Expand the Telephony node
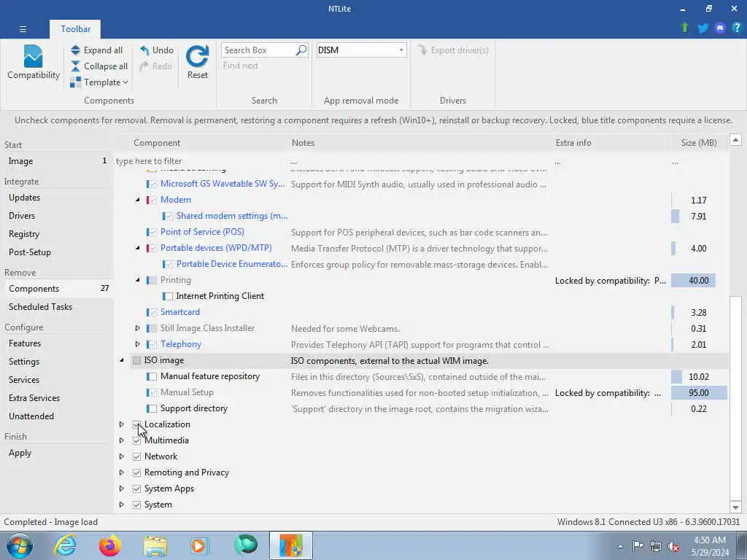Viewport: 747px width, 560px height. click(x=137, y=344)
